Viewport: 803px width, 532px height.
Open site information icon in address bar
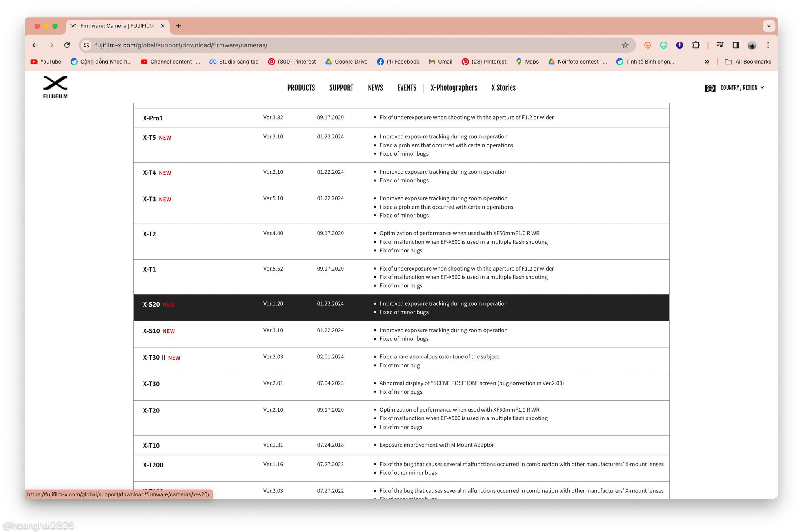pyautogui.click(x=86, y=45)
